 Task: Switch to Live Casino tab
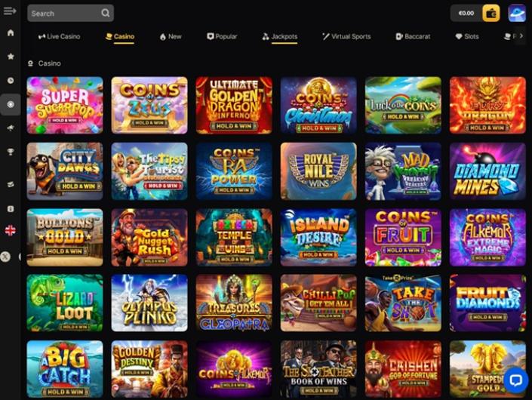click(59, 37)
